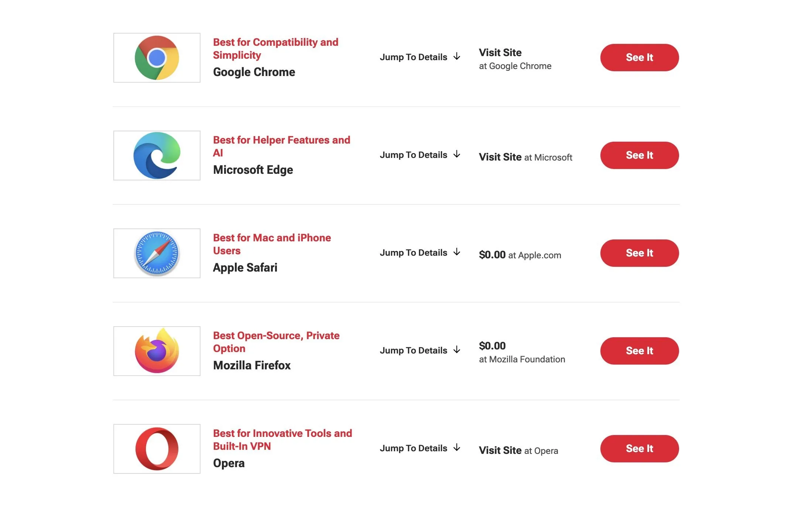Image resolution: width=812 pixels, height=514 pixels.
Task: Jump to details for Opera
Action: click(420, 448)
